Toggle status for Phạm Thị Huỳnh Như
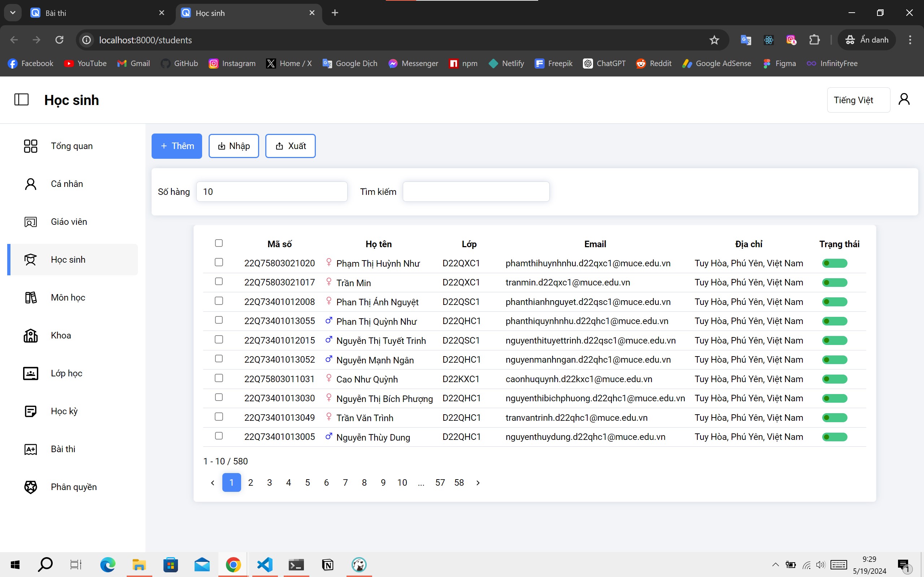This screenshot has height=577, width=924. 835,263
